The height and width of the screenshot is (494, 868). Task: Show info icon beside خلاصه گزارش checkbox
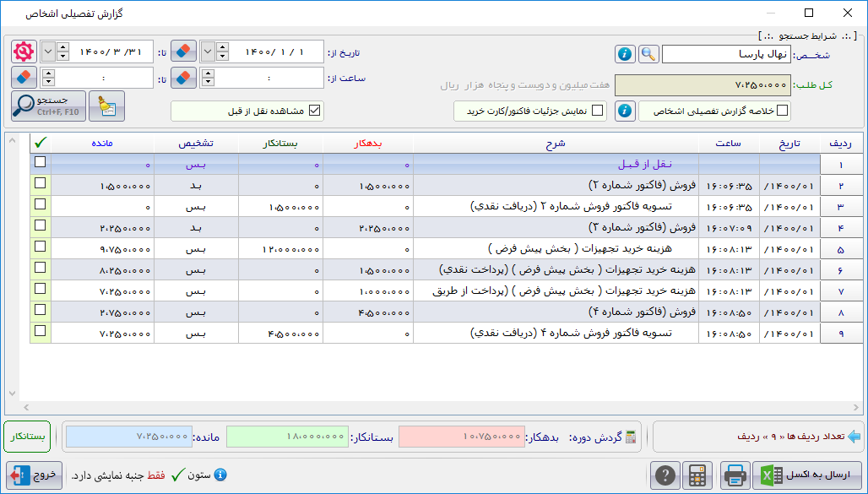[x=625, y=111]
